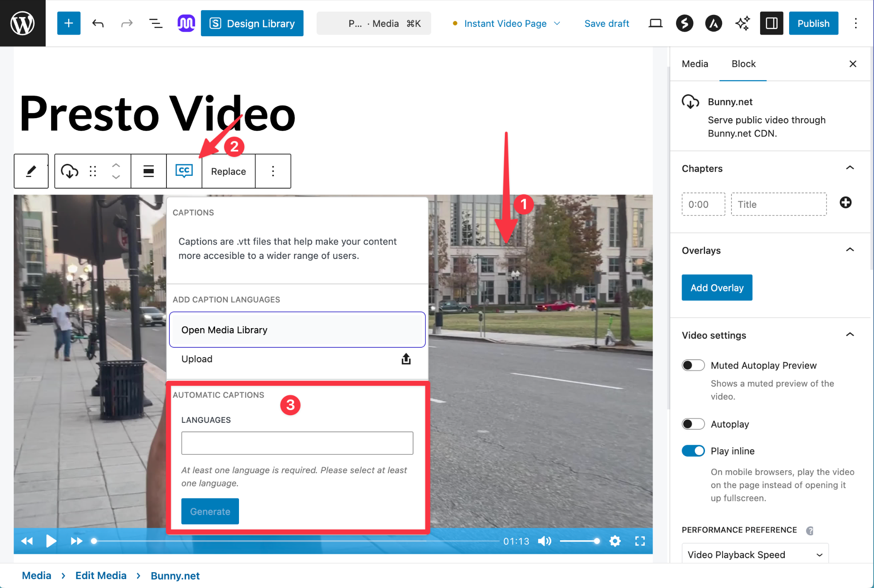Viewport: 874px width, 588px height.
Task: Click the Add Overlay button
Action: pos(717,288)
